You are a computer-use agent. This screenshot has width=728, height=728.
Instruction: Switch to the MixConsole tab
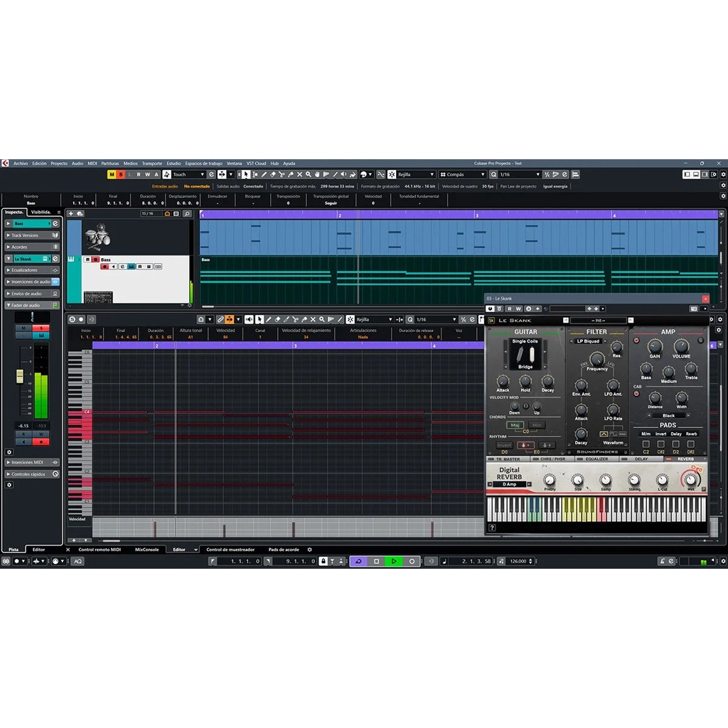coord(146,550)
